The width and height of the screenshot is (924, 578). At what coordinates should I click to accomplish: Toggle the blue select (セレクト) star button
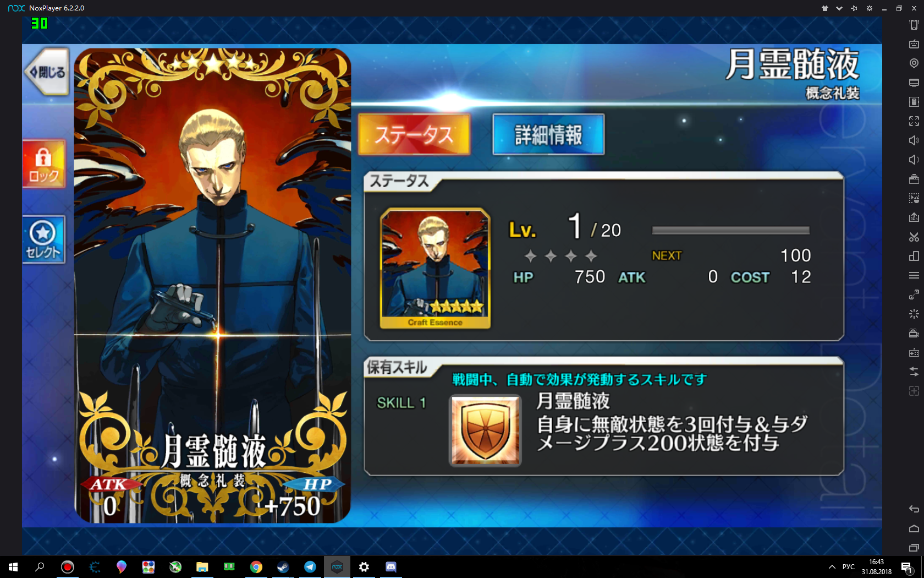pyautogui.click(x=44, y=239)
